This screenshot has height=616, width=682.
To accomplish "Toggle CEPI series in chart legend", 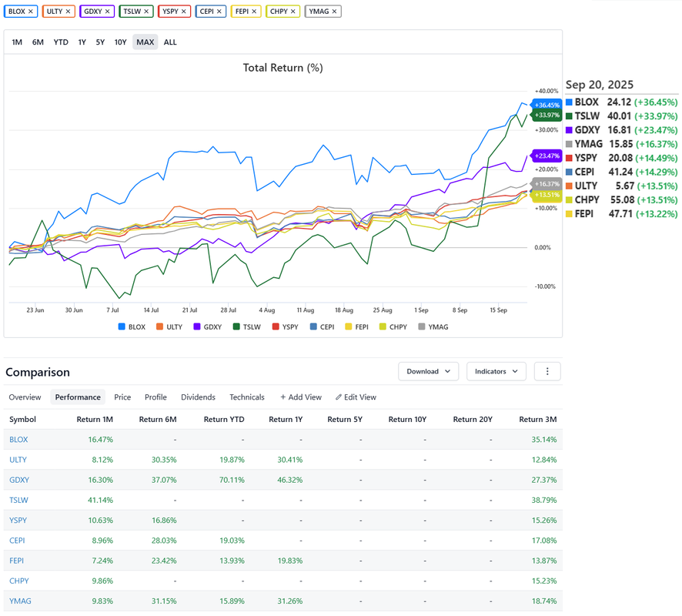I will pyautogui.click(x=322, y=326).
